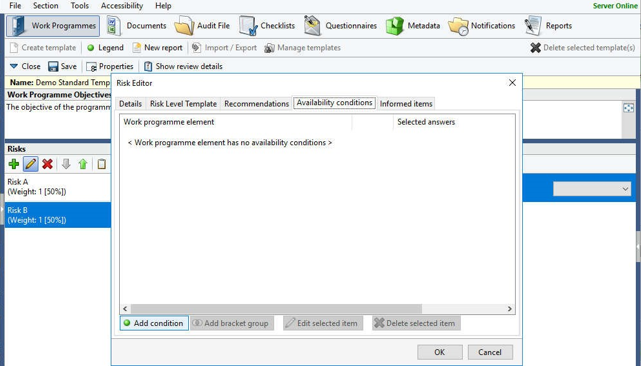Add a new risk with green plus
This screenshot has width=642, height=383.
pyautogui.click(x=14, y=164)
